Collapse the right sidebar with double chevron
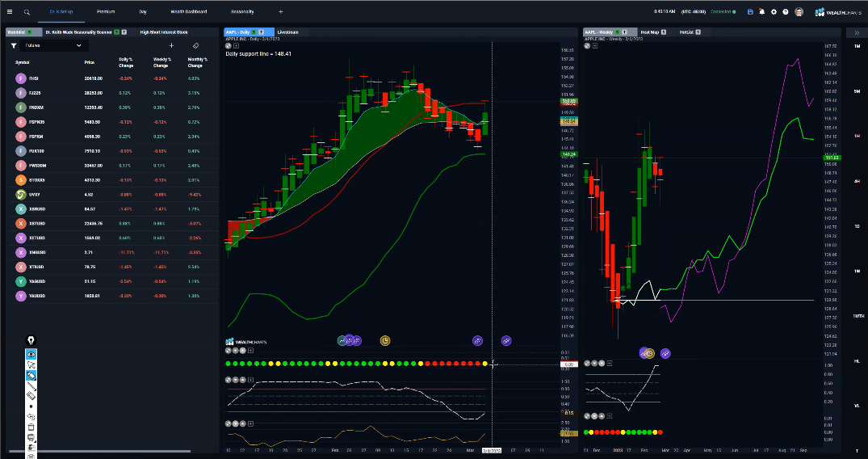868x459 pixels. [857, 32]
